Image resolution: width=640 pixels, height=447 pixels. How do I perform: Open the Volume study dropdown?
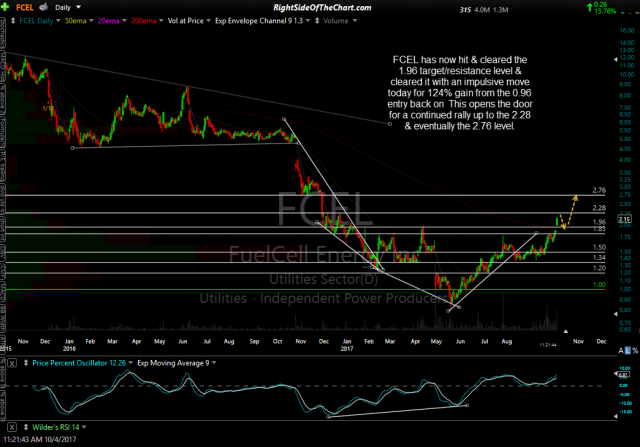click(x=355, y=20)
